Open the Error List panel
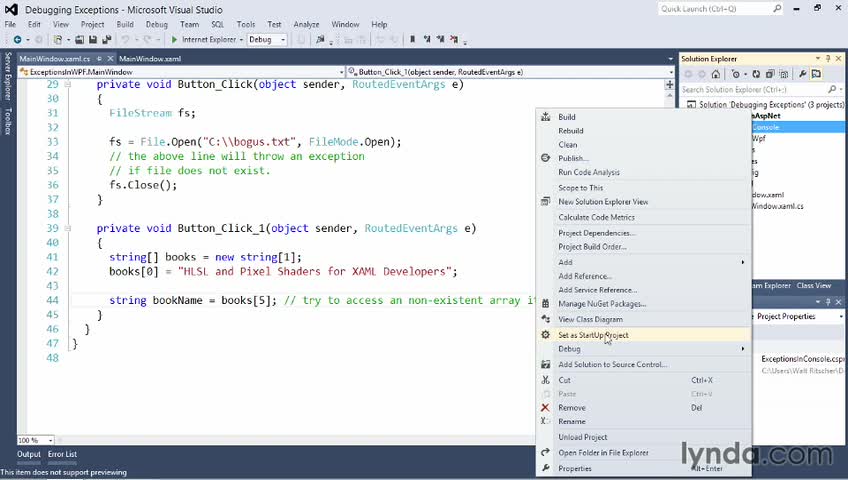848x480 pixels. pos(62,454)
